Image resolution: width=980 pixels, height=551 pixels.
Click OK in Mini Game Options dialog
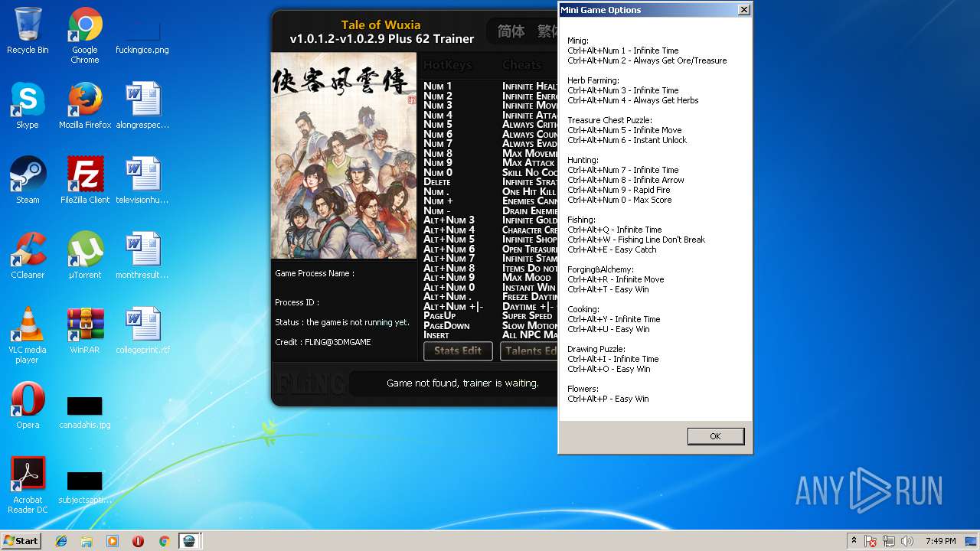715,436
